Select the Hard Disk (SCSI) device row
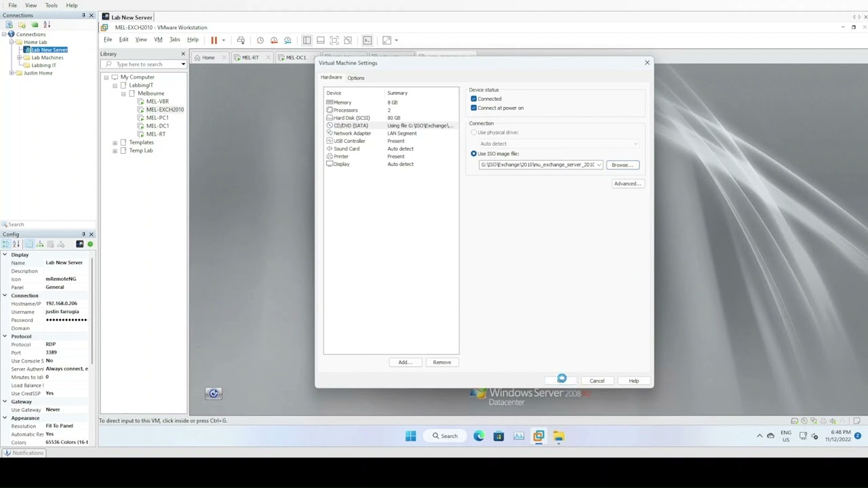Screen dimensions: 868x488 coord(391,118)
